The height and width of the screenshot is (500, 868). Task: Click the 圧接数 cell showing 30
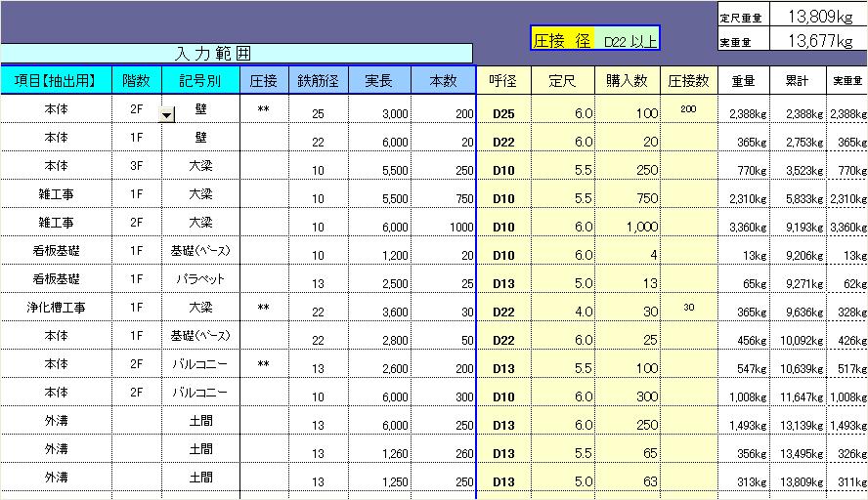689,307
